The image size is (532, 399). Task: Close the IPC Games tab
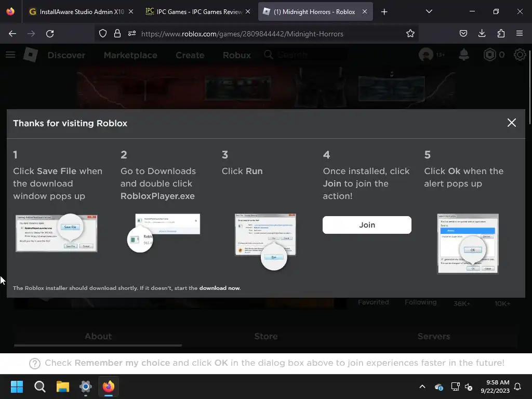(x=248, y=12)
